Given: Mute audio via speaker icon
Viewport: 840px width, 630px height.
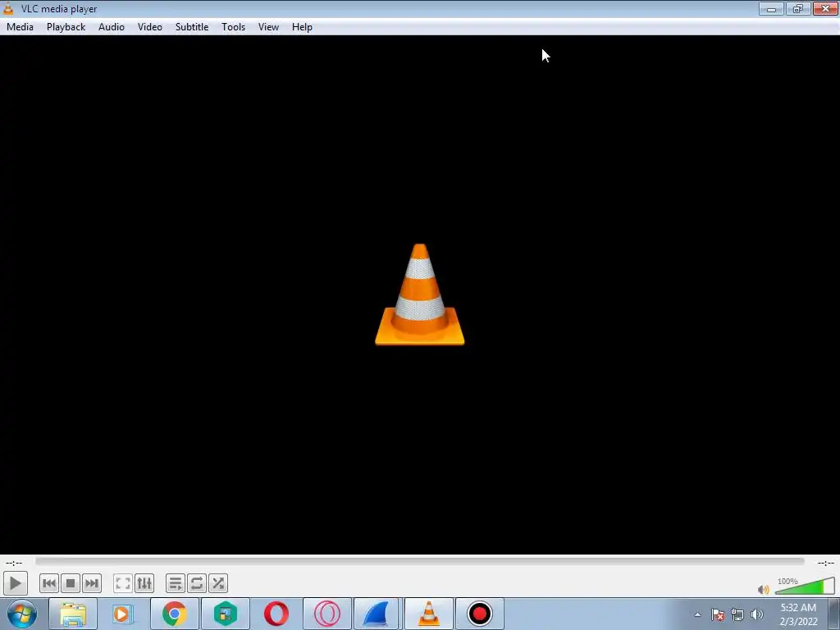Looking at the screenshot, I should tap(764, 589).
